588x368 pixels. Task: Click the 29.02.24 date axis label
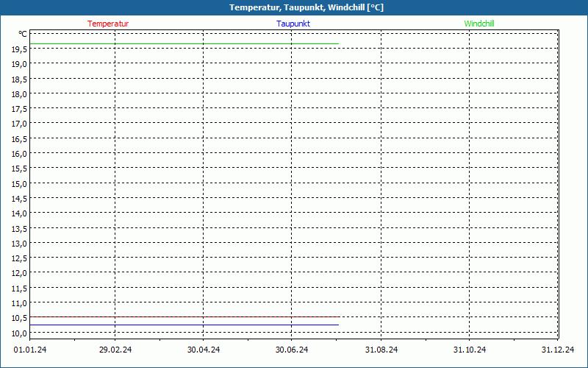coord(115,350)
